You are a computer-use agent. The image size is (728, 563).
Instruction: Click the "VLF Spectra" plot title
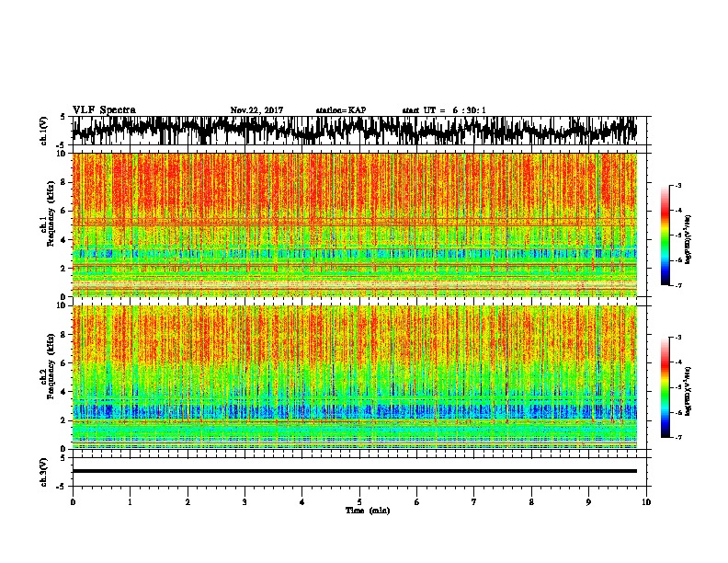(104, 110)
